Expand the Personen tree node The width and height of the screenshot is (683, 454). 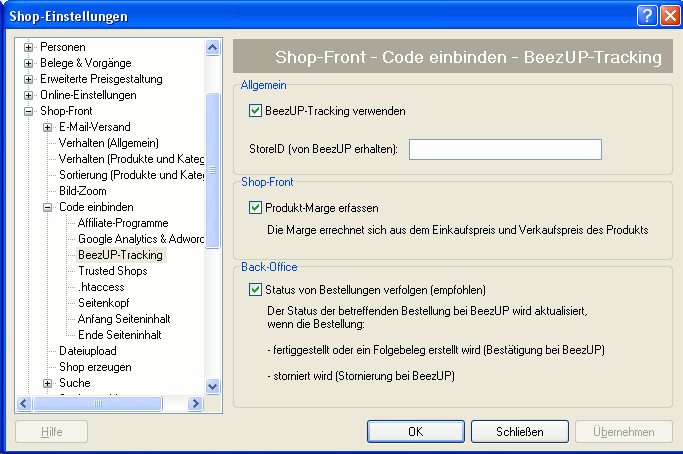[29, 47]
